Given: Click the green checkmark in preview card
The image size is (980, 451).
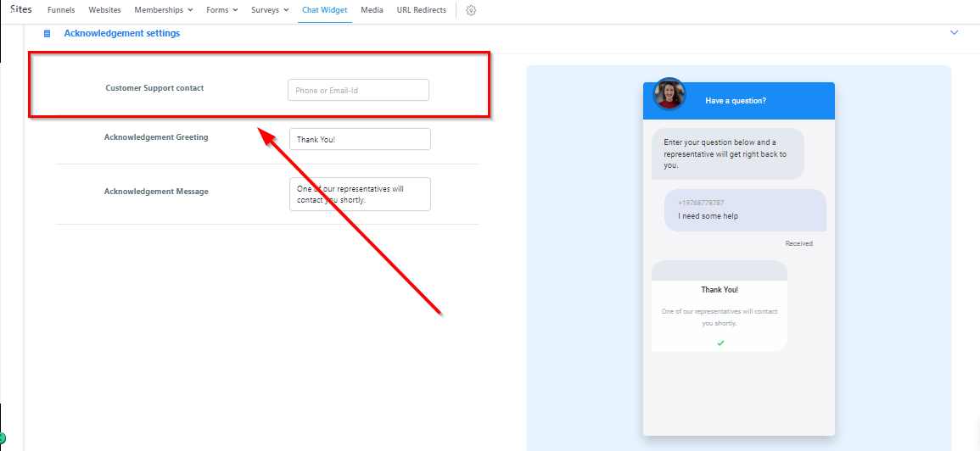Looking at the screenshot, I should 720,342.
